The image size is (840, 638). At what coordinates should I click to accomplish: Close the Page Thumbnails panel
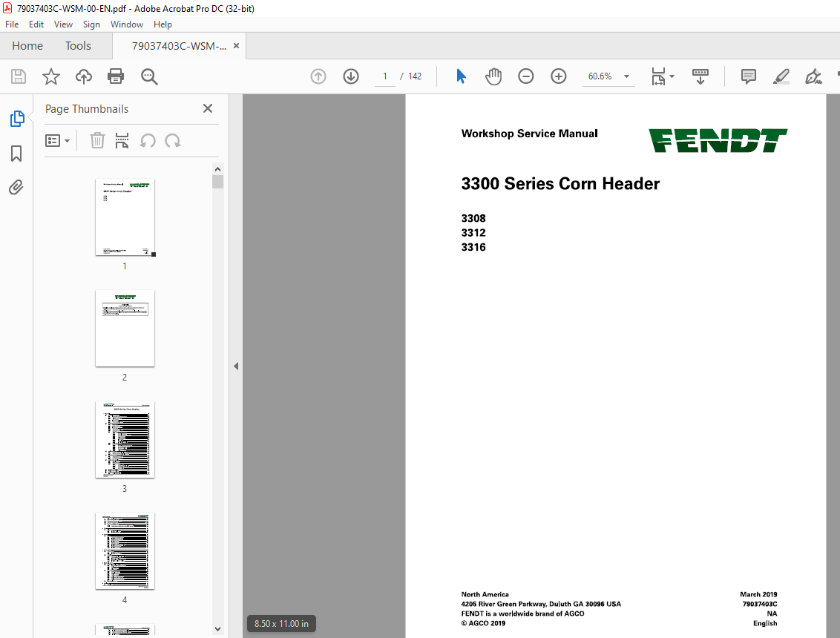pyautogui.click(x=208, y=108)
